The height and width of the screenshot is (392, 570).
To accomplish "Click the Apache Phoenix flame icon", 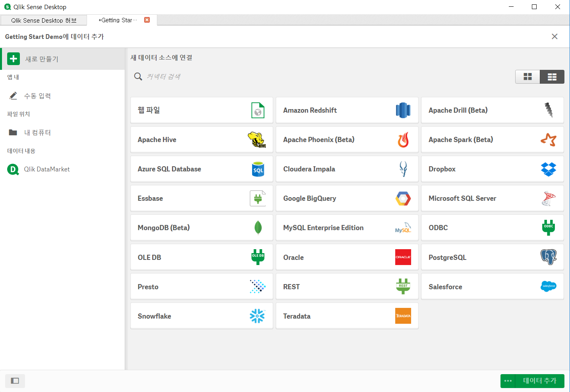I will pos(403,140).
